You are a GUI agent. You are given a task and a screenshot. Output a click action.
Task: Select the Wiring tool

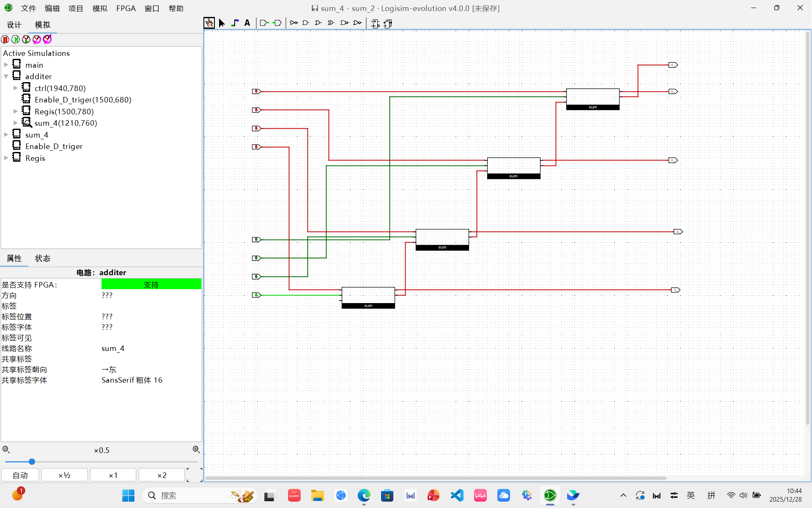pyautogui.click(x=235, y=23)
